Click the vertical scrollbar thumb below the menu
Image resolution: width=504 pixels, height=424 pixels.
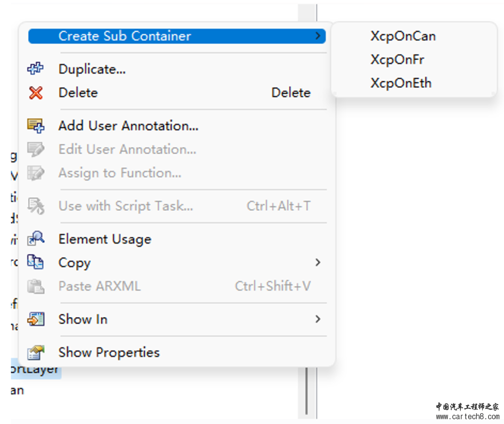point(306,390)
